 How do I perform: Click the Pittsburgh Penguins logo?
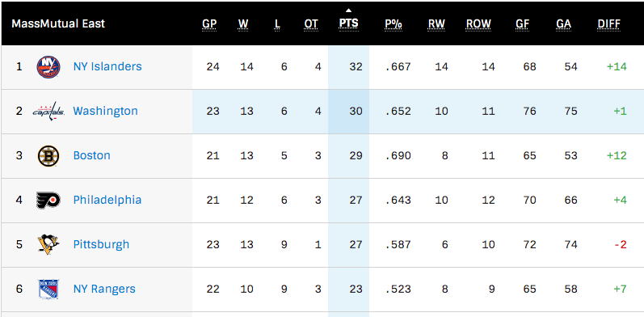[48, 245]
